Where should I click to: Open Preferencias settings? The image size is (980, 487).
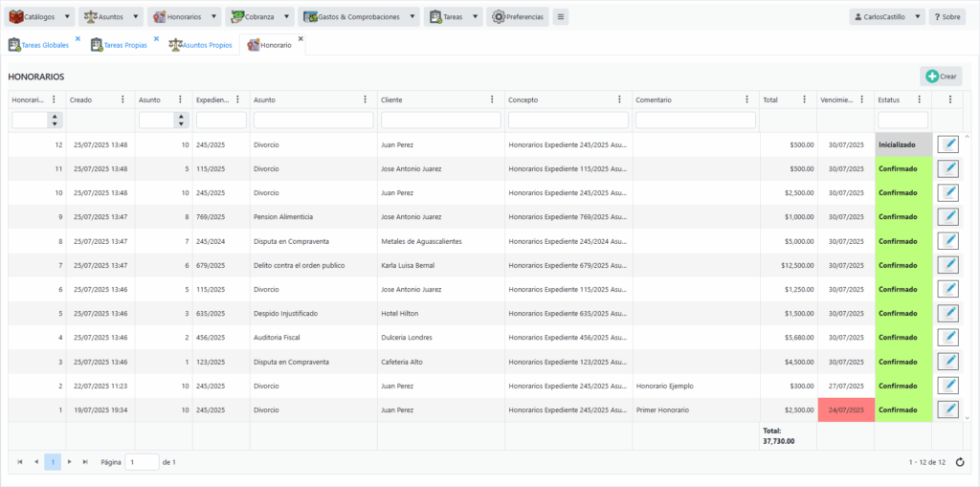pyautogui.click(x=518, y=17)
